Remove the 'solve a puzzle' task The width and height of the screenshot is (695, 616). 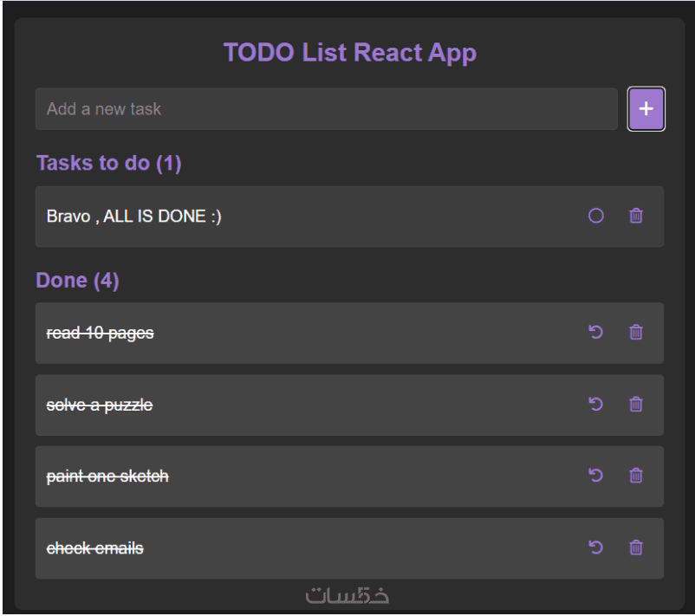pos(636,404)
